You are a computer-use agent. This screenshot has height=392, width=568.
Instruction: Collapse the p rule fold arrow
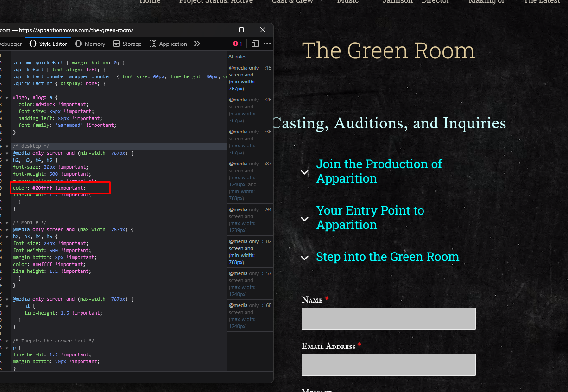(7, 348)
